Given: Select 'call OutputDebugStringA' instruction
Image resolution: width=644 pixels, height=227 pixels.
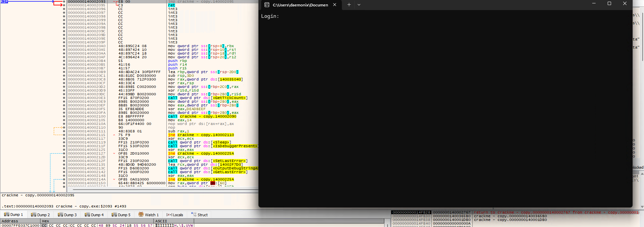Looking at the screenshot, I should [x=213, y=168].
